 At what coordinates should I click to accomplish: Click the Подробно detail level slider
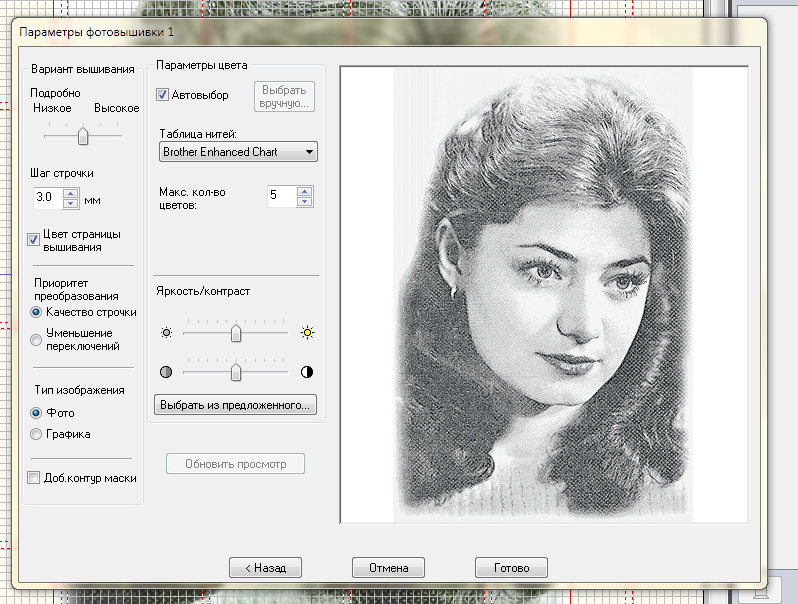pos(83,135)
